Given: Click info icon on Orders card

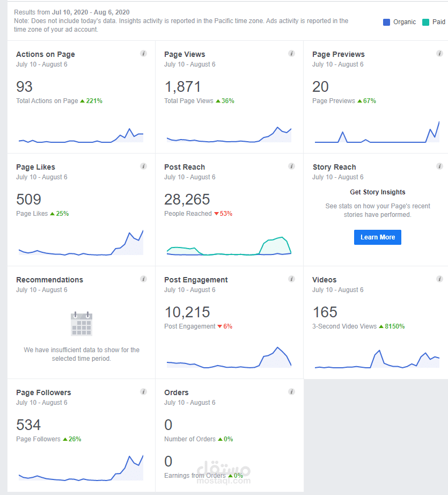Looking at the screenshot, I should point(291,392).
